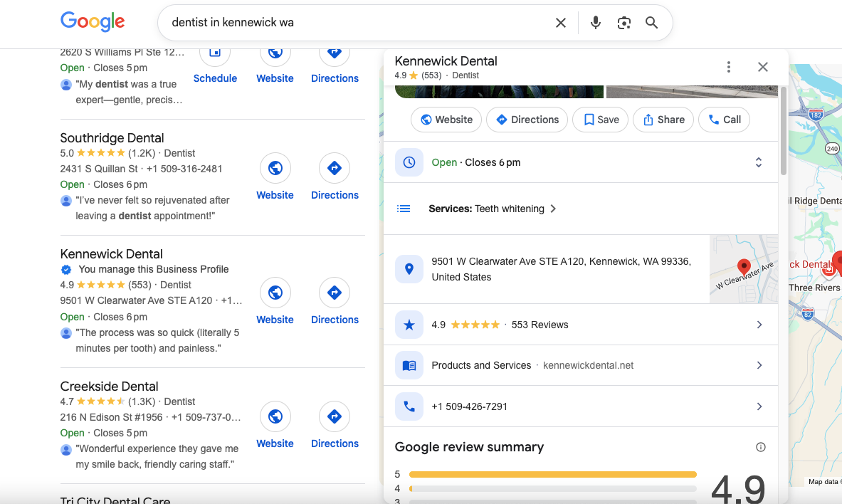Click the blue verified badge on Kennewick Dental listing
The width and height of the screenshot is (842, 504).
tap(66, 270)
